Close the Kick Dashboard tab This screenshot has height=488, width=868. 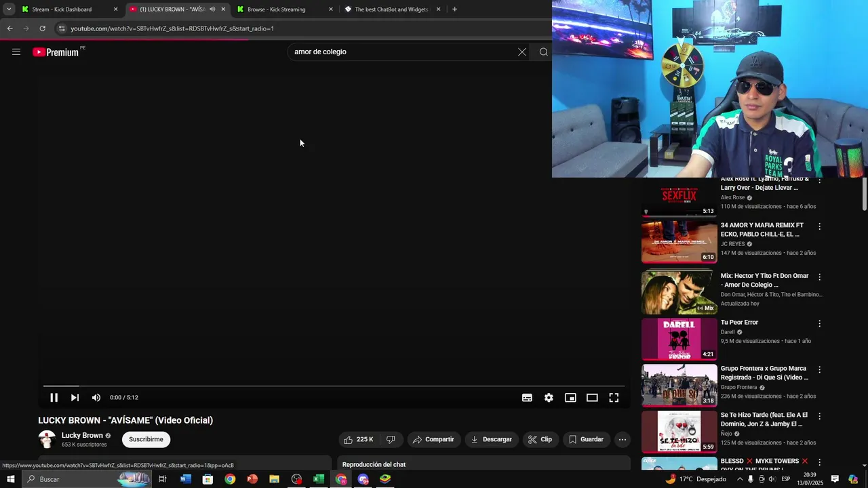(x=115, y=9)
